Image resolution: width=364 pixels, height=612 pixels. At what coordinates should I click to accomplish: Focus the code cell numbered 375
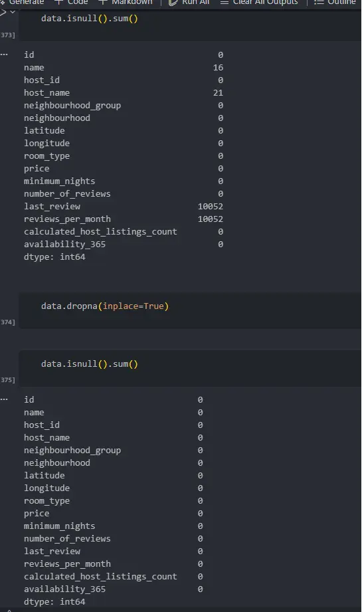click(189, 367)
